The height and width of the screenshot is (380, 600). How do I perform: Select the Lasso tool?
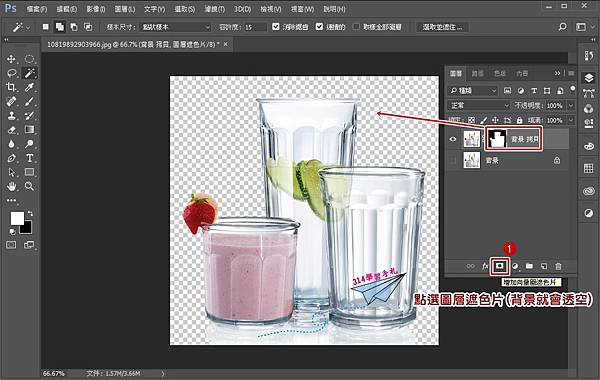pos(11,73)
